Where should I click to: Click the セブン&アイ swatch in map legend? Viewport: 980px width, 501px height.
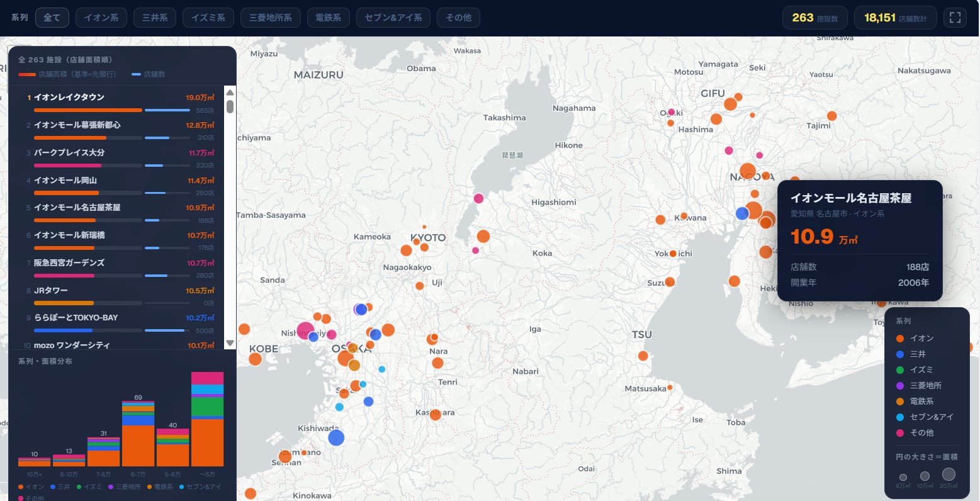click(900, 417)
